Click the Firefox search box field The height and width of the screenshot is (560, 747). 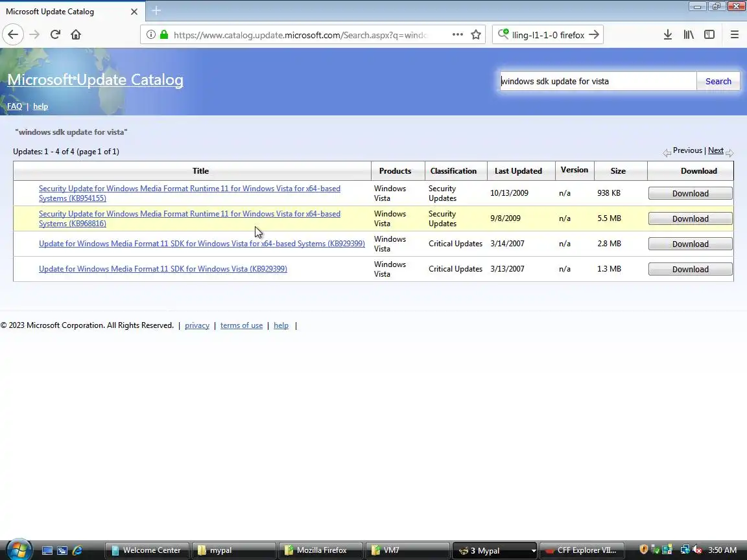coord(548,35)
